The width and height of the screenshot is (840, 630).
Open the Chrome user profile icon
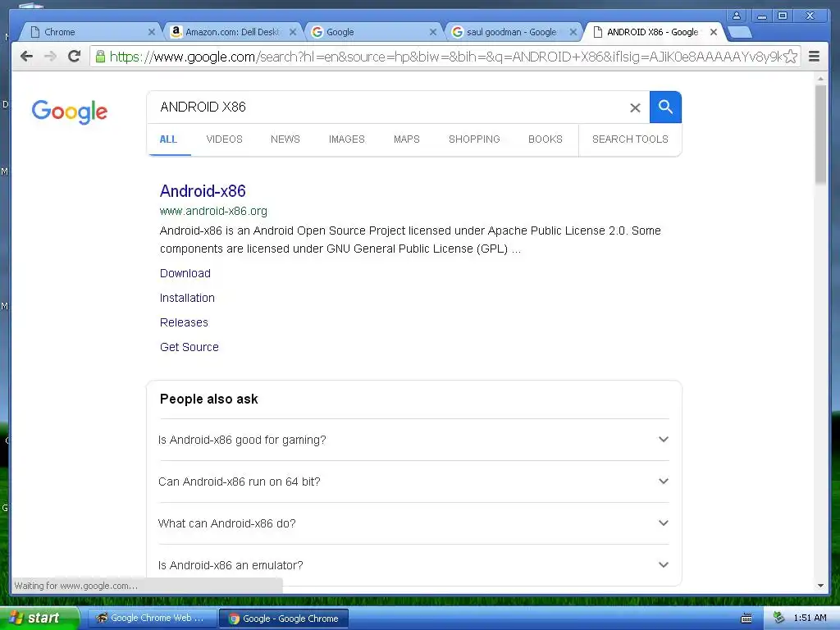pos(737,16)
